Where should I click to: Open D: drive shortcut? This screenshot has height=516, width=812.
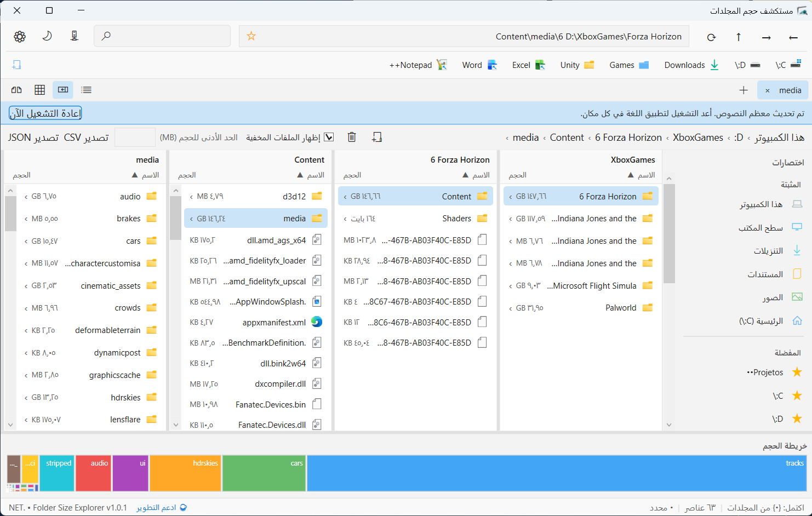click(x=747, y=65)
